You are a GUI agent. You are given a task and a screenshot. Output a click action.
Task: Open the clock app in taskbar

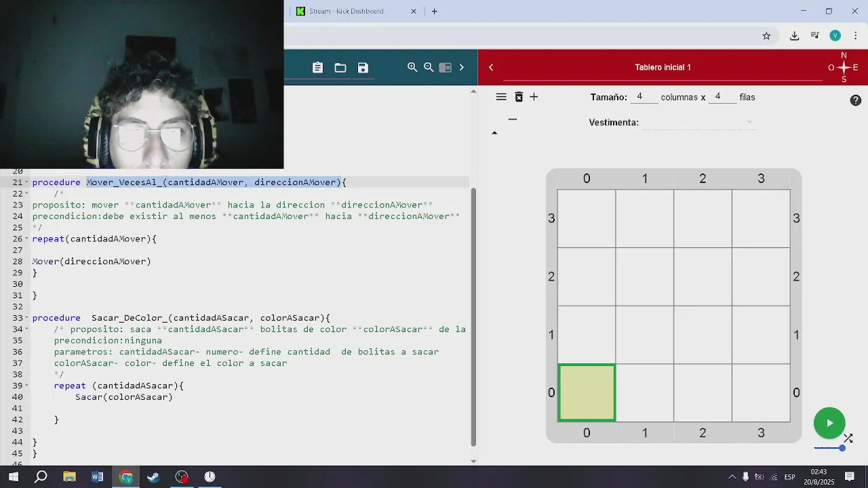210,477
